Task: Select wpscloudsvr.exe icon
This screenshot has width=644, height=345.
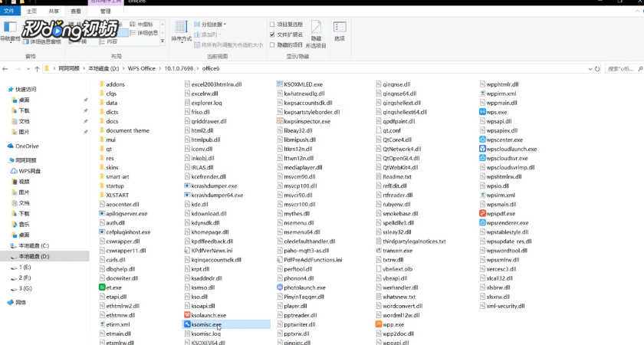Action: click(x=482, y=158)
